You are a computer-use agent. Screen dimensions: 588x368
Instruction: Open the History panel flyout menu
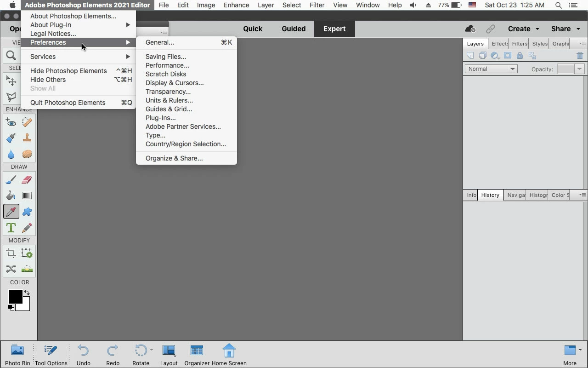point(582,195)
